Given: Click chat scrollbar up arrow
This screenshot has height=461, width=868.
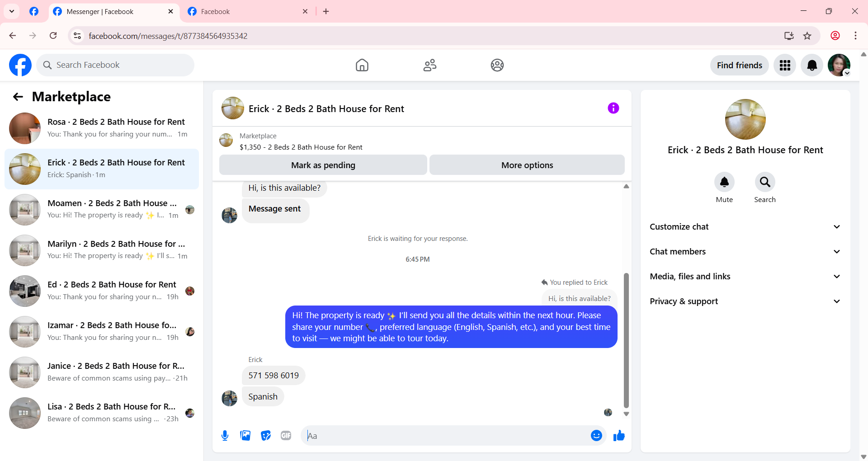Looking at the screenshot, I should (626, 186).
